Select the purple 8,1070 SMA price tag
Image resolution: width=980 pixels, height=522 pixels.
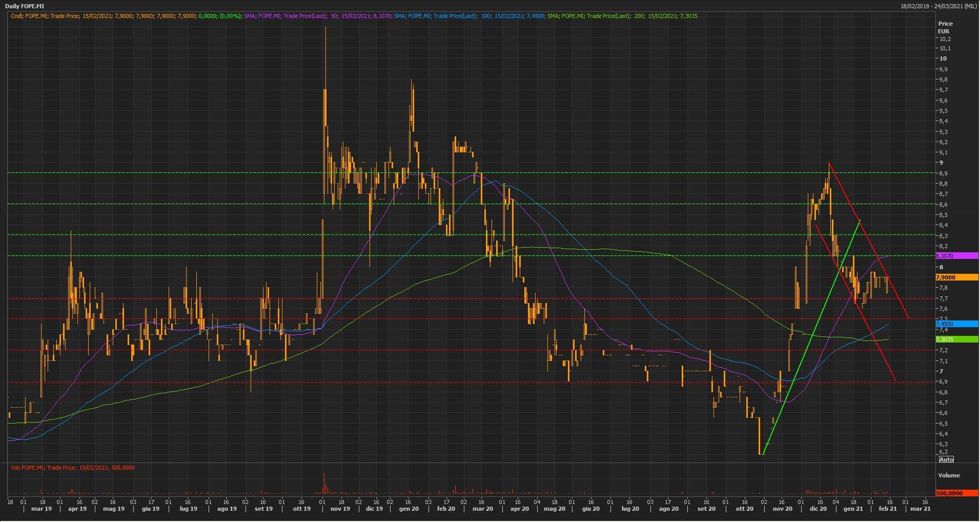pyautogui.click(x=956, y=256)
